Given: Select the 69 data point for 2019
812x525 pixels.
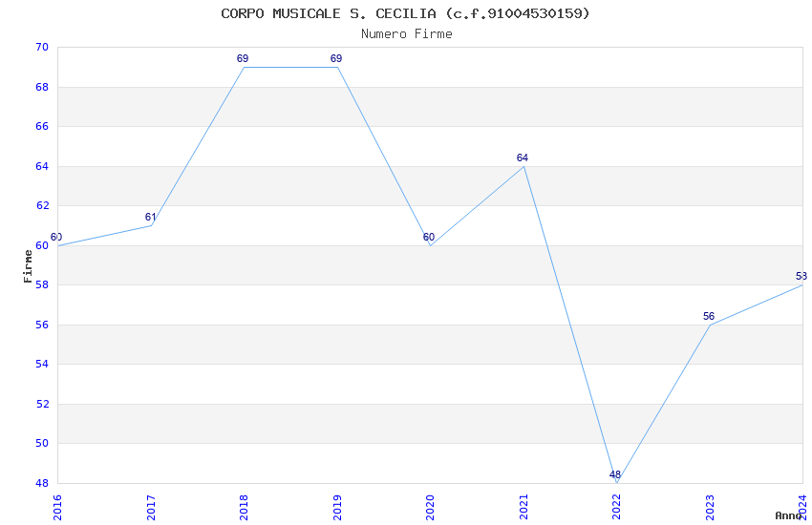Looking at the screenshot, I should pyautogui.click(x=337, y=67).
